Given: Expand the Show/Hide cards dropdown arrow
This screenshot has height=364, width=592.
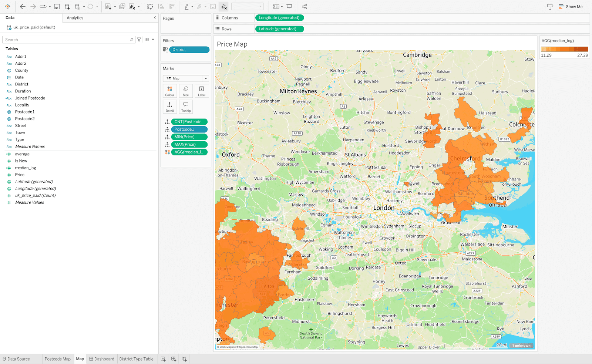Looking at the screenshot, I should [x=282, y=7].
